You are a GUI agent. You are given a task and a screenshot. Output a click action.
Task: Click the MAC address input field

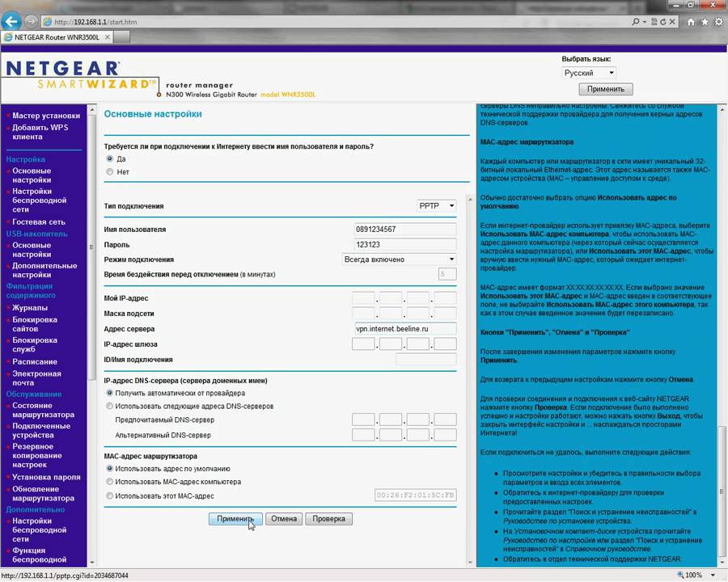coord(416,496)
